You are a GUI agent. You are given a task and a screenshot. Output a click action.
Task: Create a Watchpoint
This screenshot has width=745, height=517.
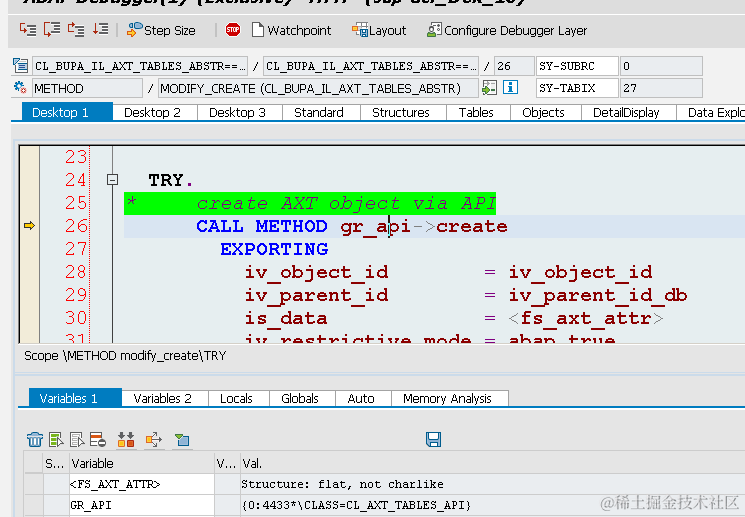point(291,30)
